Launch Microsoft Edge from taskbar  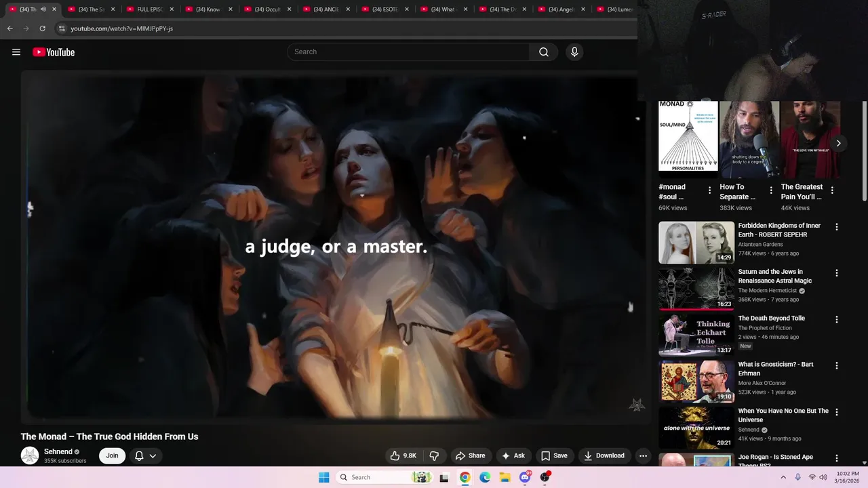(x=485, y=477)
